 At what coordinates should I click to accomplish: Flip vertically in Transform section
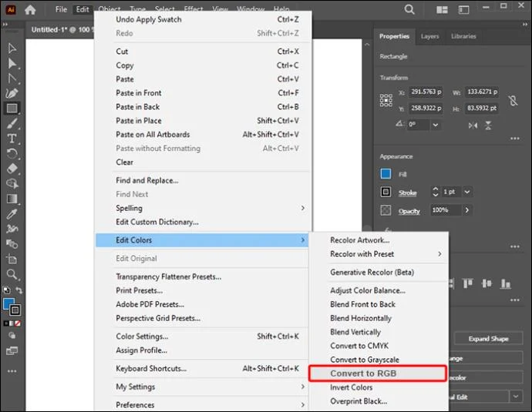488,126
